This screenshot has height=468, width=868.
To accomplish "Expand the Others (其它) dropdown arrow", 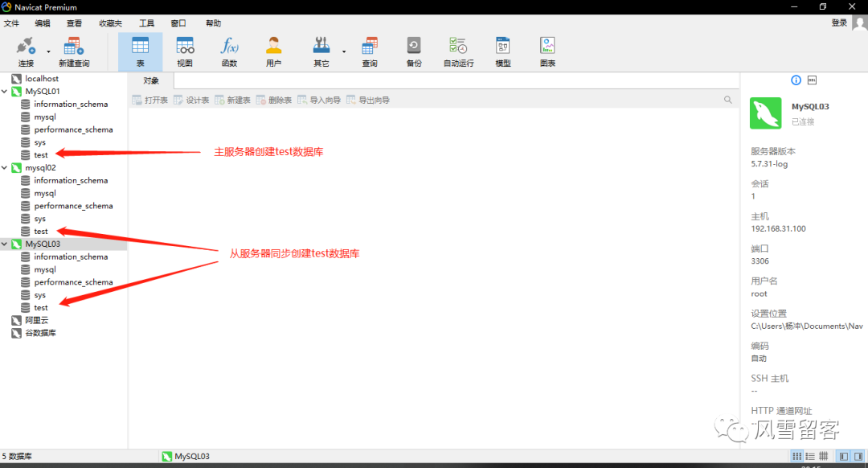I will [344, 51].
